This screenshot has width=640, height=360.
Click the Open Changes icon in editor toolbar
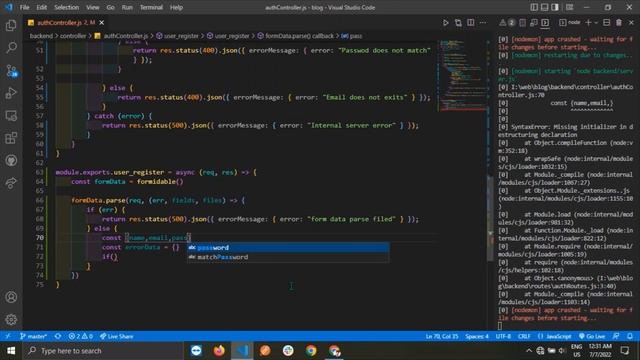click(458, 23)
